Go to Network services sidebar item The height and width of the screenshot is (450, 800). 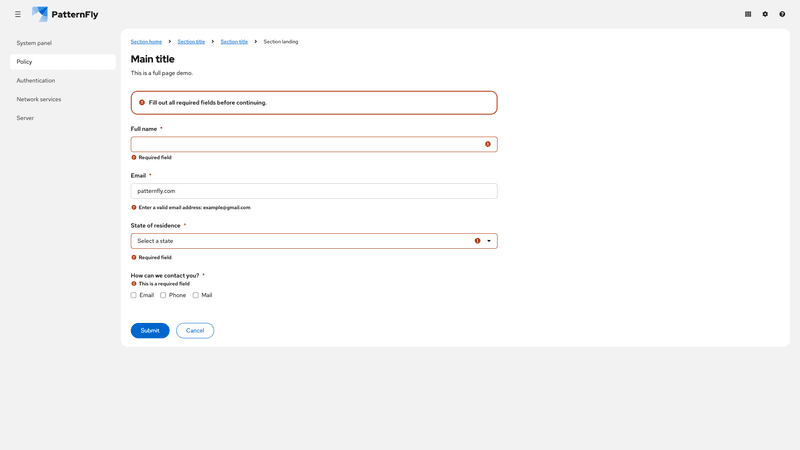click(39, 99)
